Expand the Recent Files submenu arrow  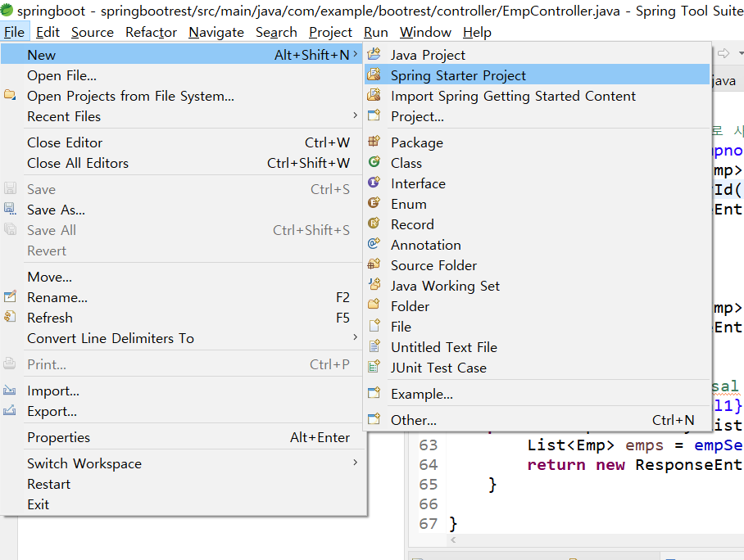click(355, 115)
